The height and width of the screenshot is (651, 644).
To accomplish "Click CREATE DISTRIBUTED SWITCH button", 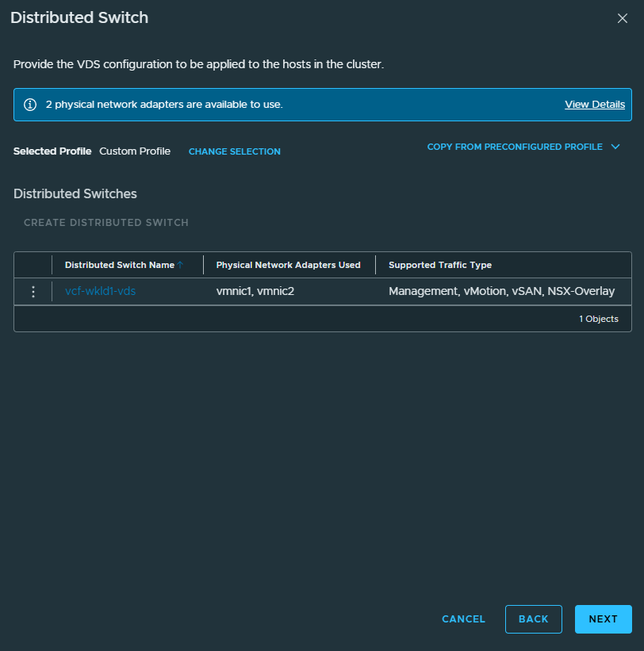I will [x=106, y=223].
